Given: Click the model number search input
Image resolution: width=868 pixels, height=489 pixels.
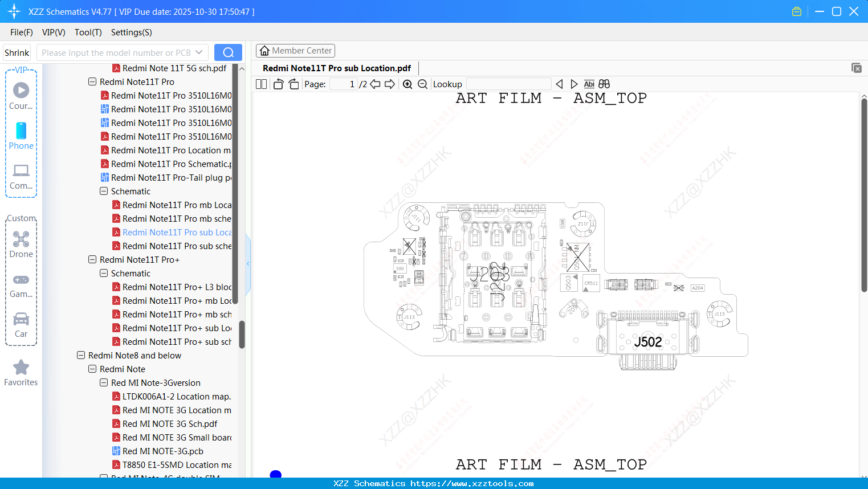Looking at the screenshot, I should point(116,52).
